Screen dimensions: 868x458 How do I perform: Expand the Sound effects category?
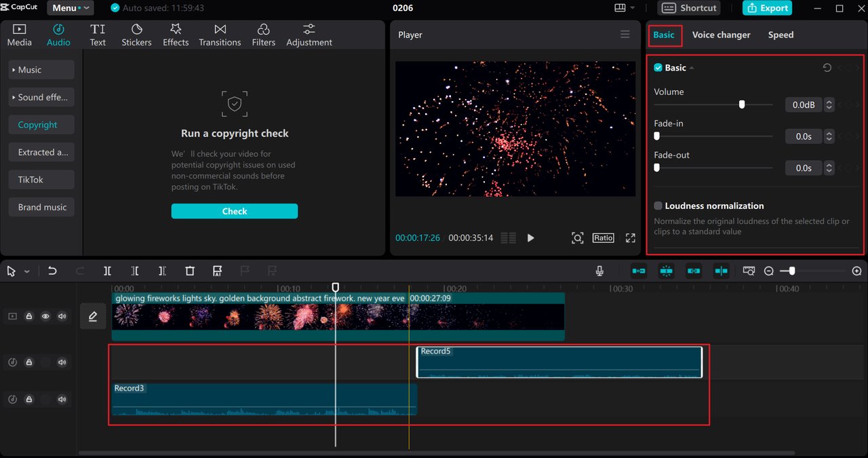(41, 97)
